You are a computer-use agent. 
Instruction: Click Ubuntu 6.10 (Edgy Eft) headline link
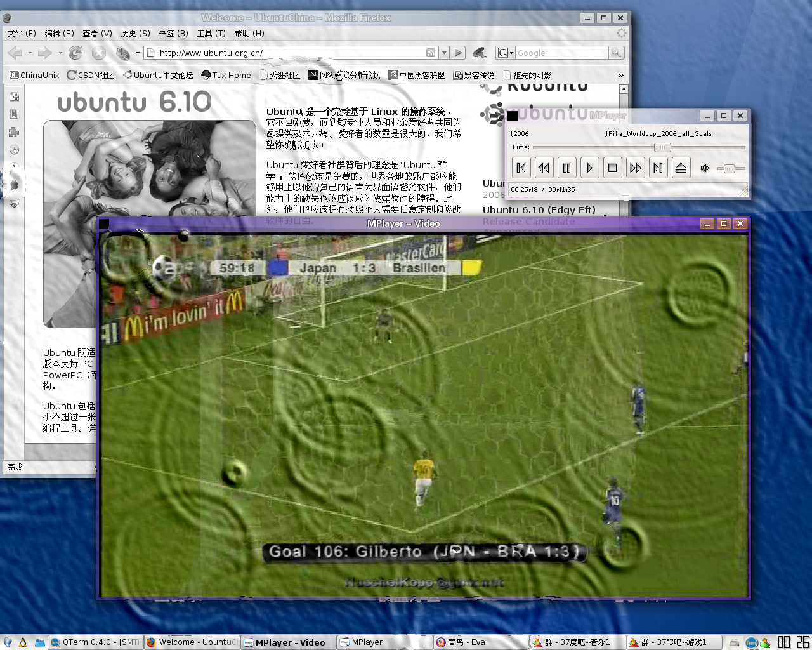539,210
